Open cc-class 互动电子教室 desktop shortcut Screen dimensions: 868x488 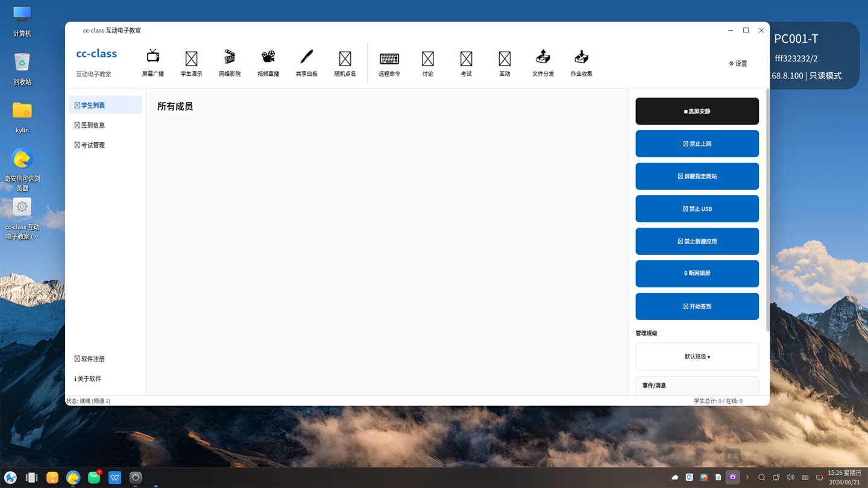click(x=22, y=219)
